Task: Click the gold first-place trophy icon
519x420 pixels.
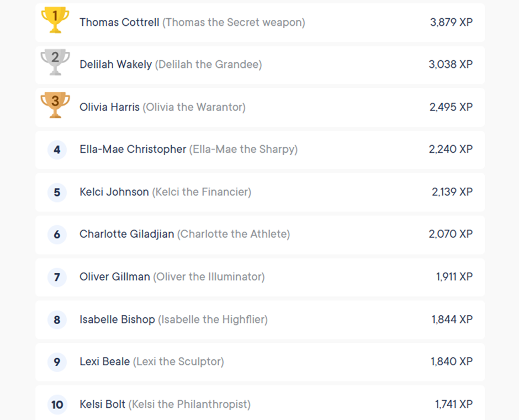Action: point(55,20)
